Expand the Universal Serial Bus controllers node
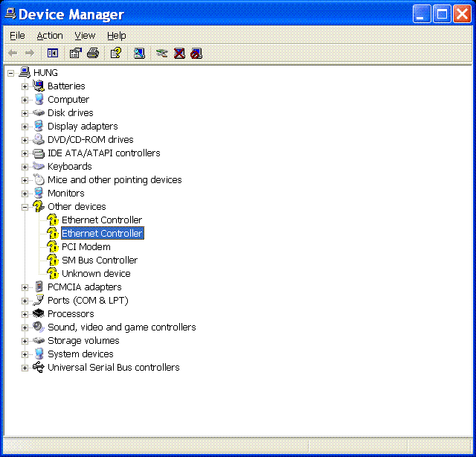The image size is (476, 457). [x=25, y=368]
